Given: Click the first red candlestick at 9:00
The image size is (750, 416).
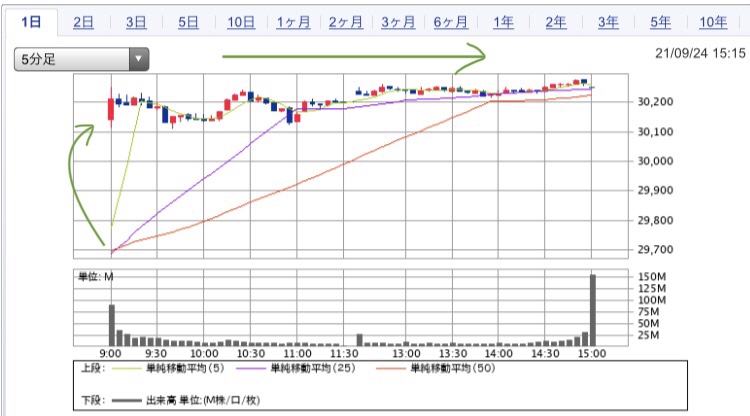Looking at the screenshot, I should [x=111, y=109].
